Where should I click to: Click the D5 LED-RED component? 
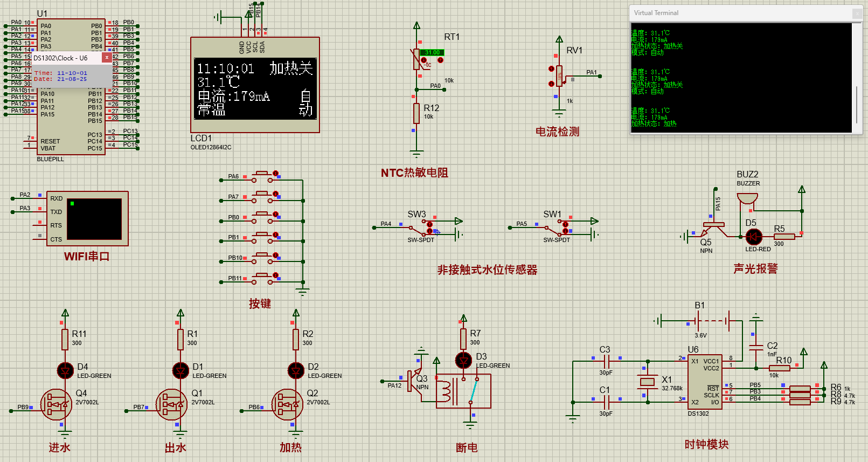click(753, 236)
